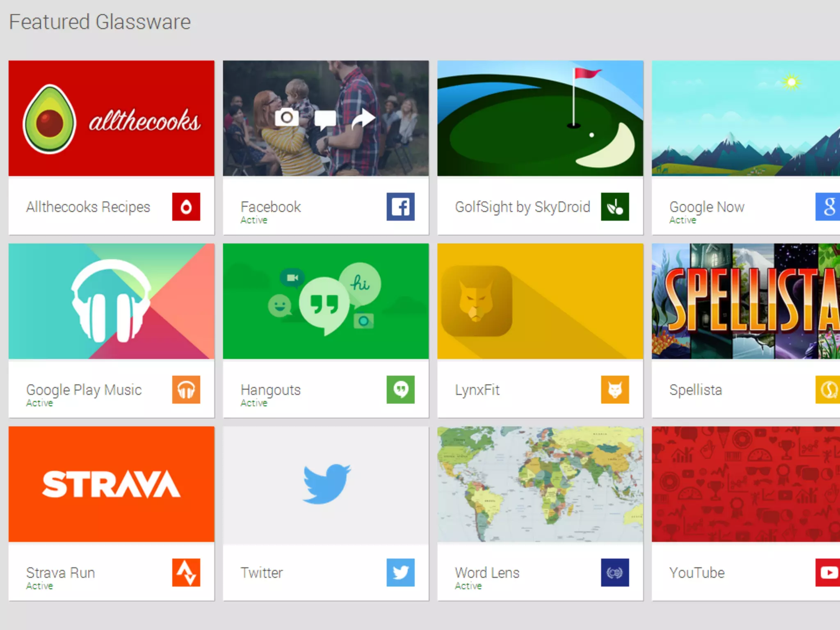
Task: Open the Allthecooks banner thumbnail
Action: tap(111, 119)
